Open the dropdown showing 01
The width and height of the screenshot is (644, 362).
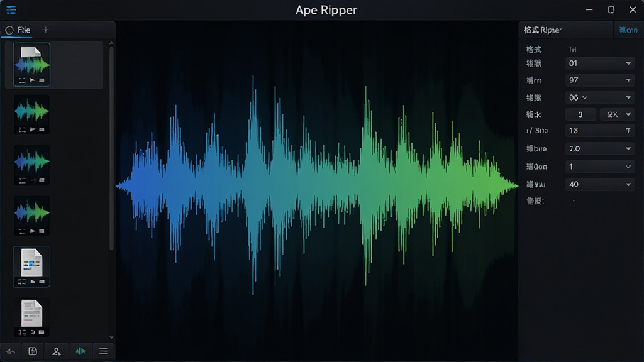click(x=600, y=63)
